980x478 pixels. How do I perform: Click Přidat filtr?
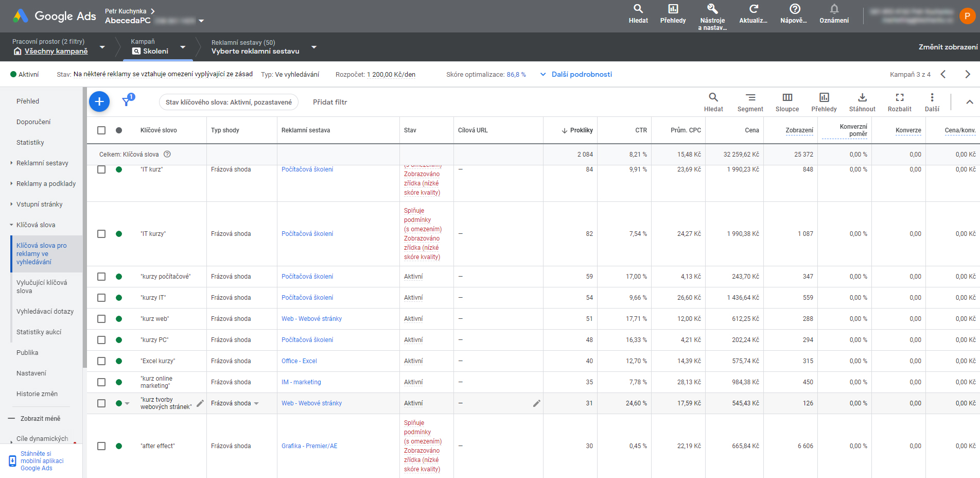point(330,102)
